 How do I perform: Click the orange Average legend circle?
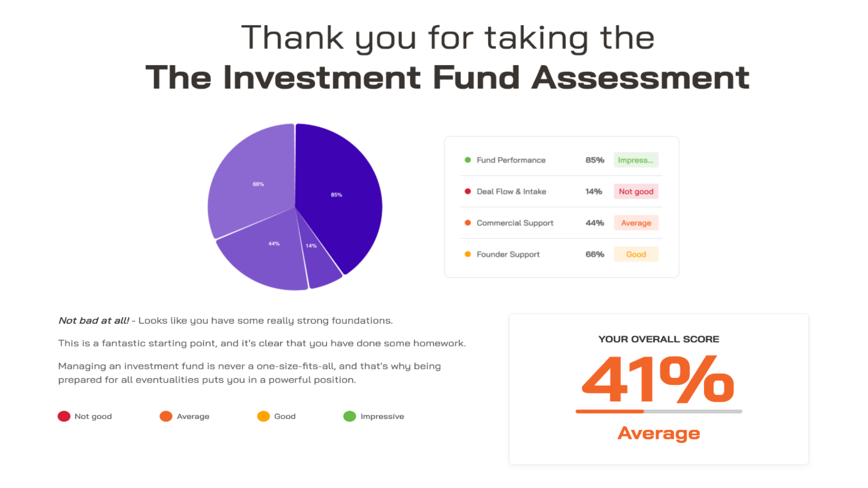point(166,416)
